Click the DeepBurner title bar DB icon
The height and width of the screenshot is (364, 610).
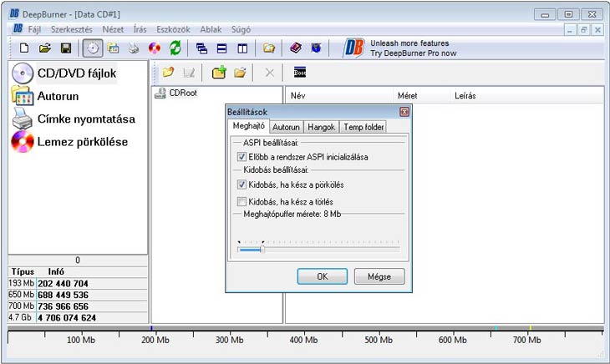click(x=14, y=14)
